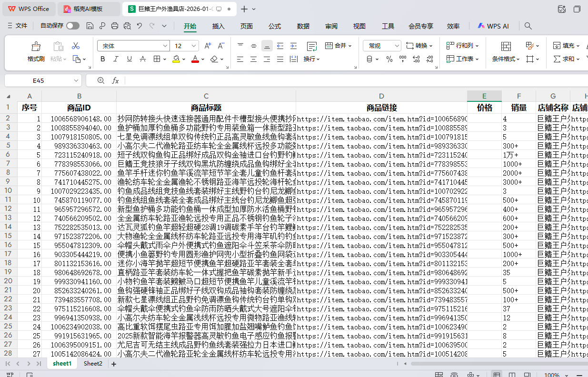Image resolution: width=588 pixels, height=377 pixels.
Task: Open the number format dropdown (常规)
Action: point(397,46)
